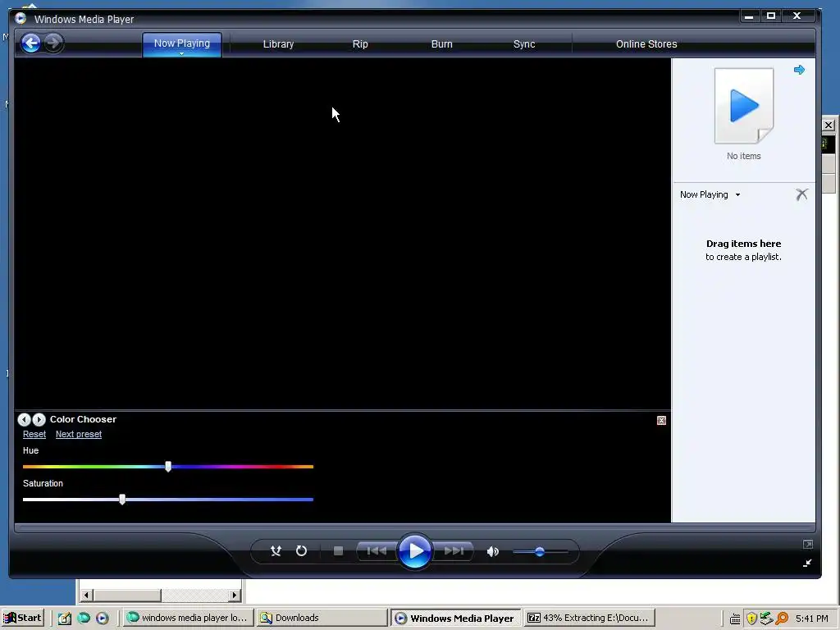
Task: Toggle shuffle playback
Action: [276, 550]
